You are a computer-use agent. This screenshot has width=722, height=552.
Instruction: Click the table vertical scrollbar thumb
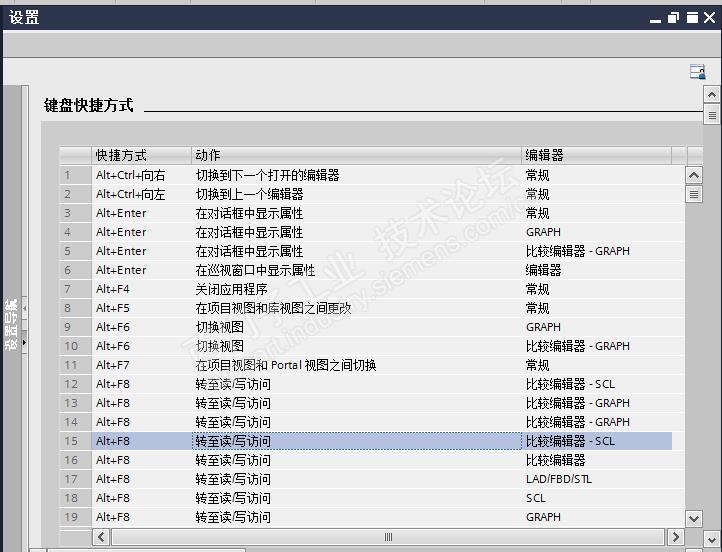(694, 194)
